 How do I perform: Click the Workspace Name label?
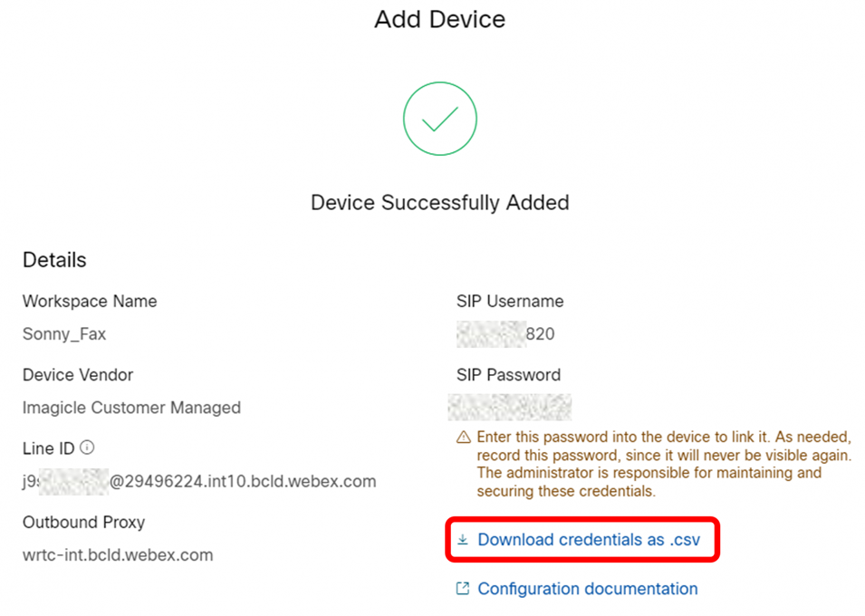[90, 302]
